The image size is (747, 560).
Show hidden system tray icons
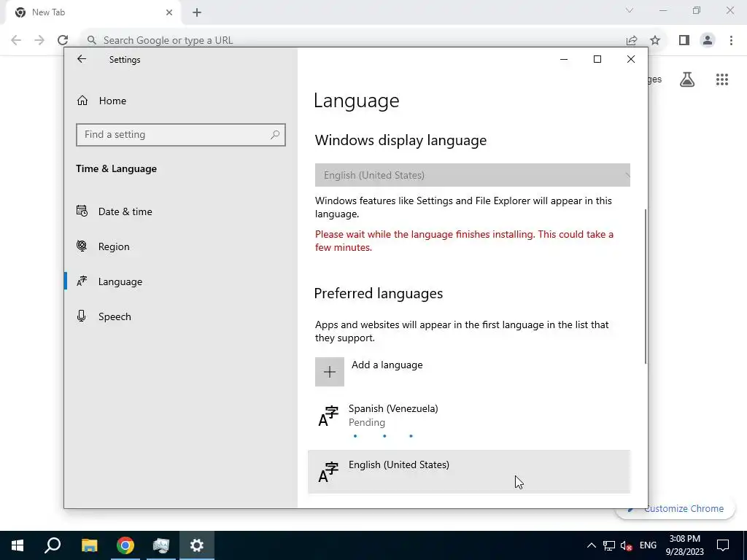tap(591, 545)
